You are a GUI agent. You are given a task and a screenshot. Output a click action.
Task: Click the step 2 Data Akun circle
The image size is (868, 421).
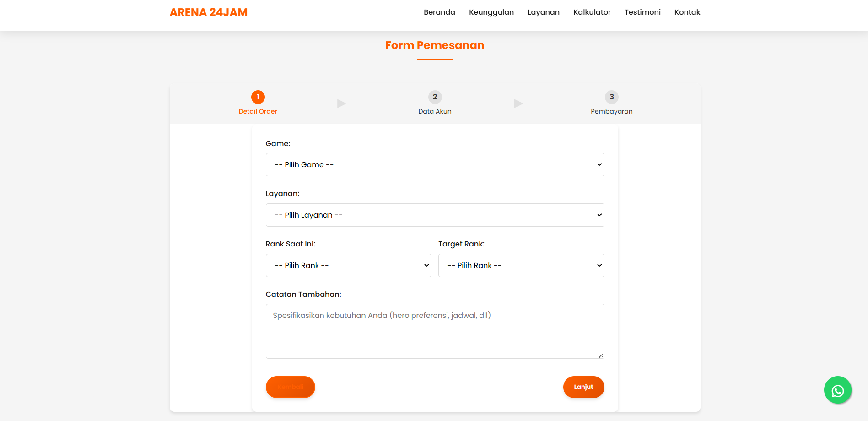435,97
